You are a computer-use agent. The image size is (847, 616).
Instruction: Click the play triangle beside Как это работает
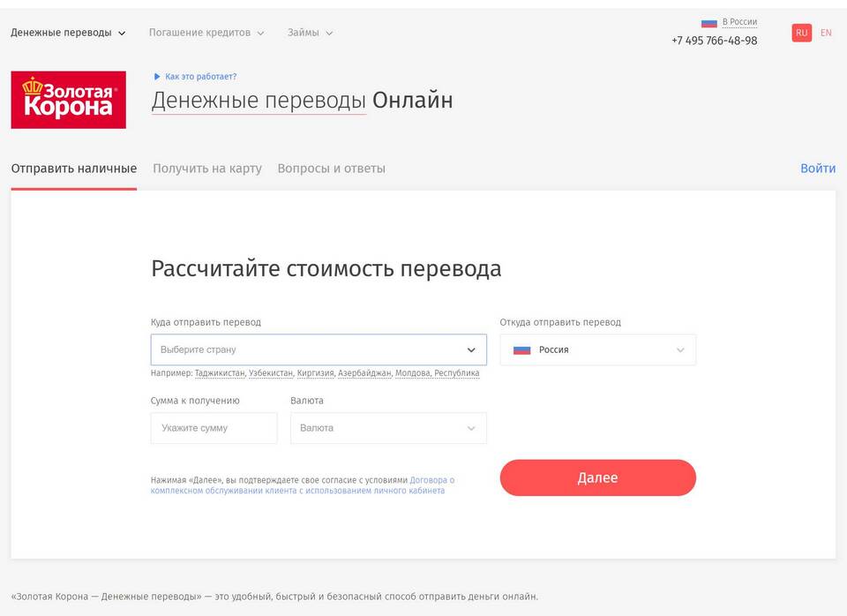(x=157, y=77)
